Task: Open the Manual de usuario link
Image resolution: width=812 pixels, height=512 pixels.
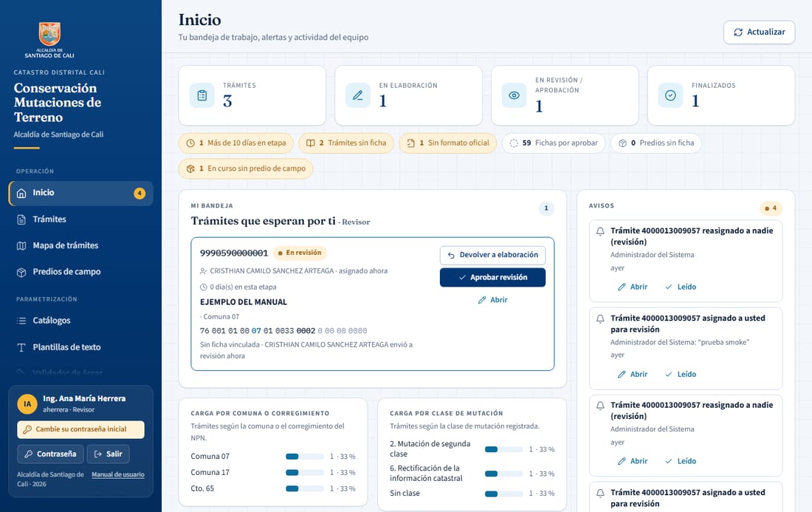Action: tap(118, 474)
